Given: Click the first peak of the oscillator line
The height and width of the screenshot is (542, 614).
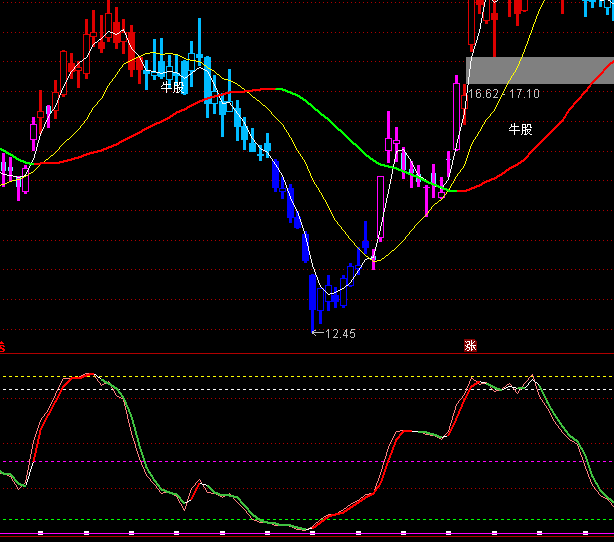Looking at the screenshot, I should point(88,375).
